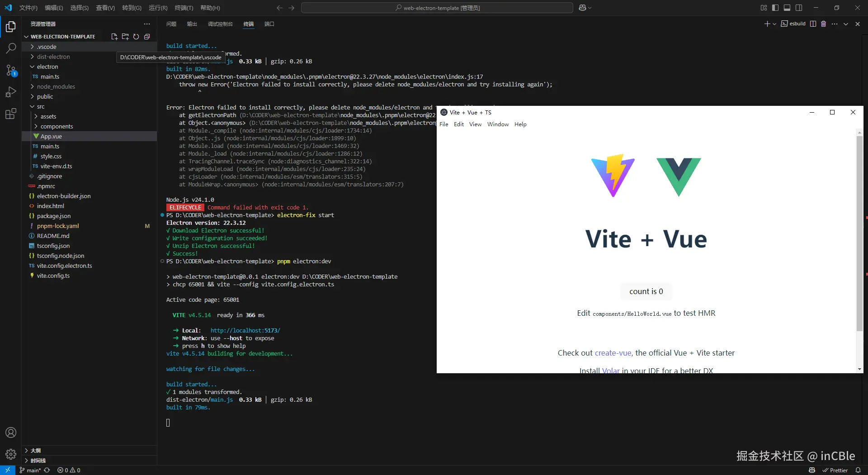This screenshot has height=475, width=868.
Task: Expand the 大纲 outline section
Action: (90, 451)
